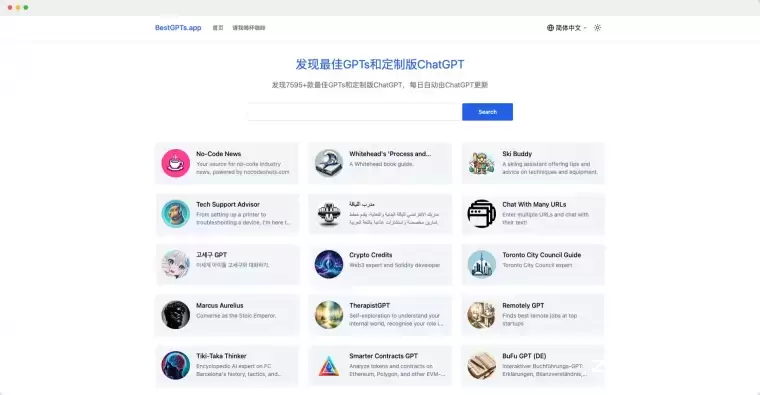Select the Smarter Contracts GPT title
760x395 pixels.
pyautogui.click(x=383, y=356)
